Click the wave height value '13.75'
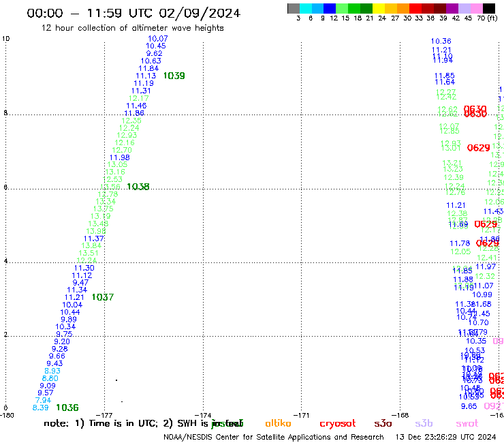The height and width of the screenshot is (443, 504). [x=103, y=209]
